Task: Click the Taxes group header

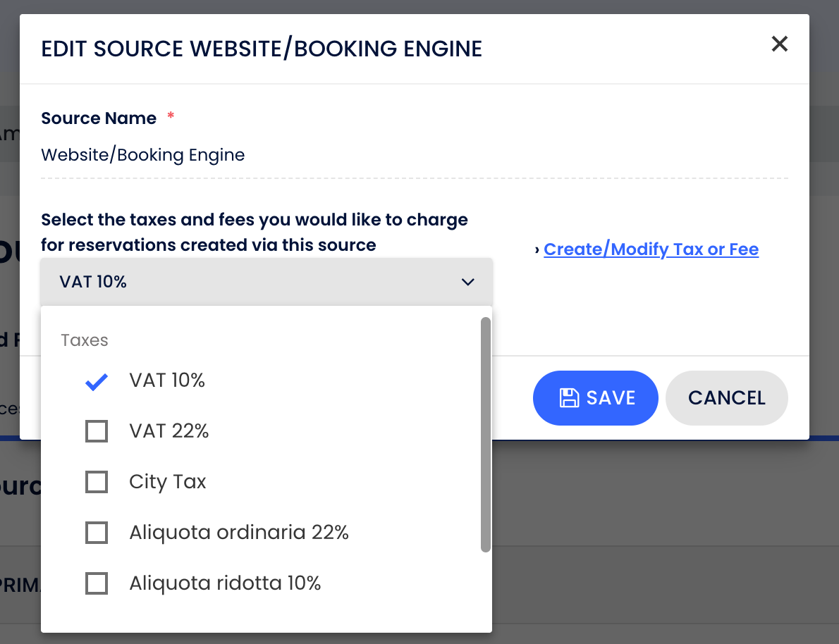Action: coord(85,340)
